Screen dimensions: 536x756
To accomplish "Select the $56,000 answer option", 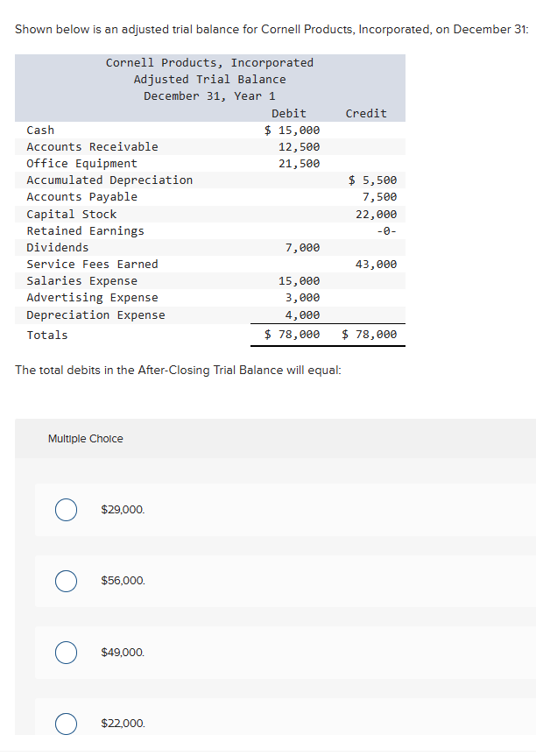I will 66,580.
